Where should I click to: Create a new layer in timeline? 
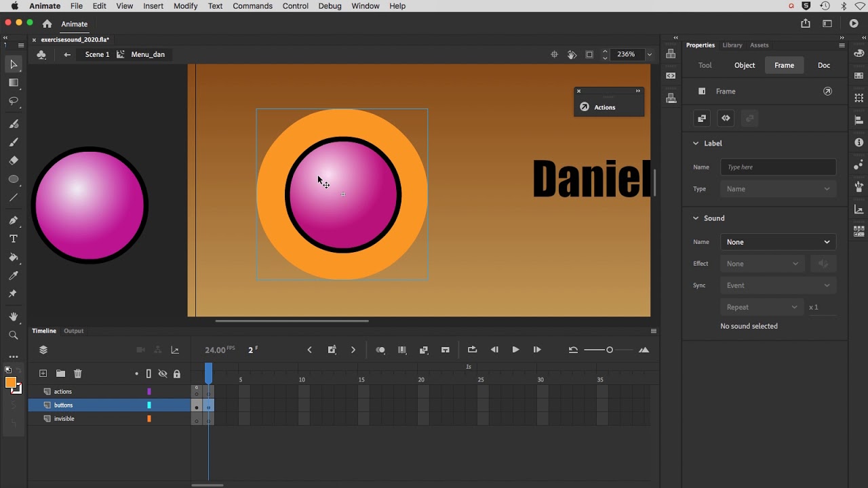pos(43,373)
